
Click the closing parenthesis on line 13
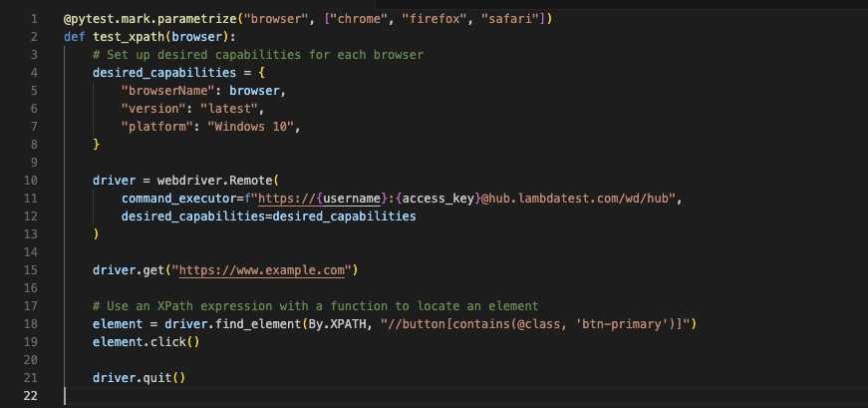97,234
